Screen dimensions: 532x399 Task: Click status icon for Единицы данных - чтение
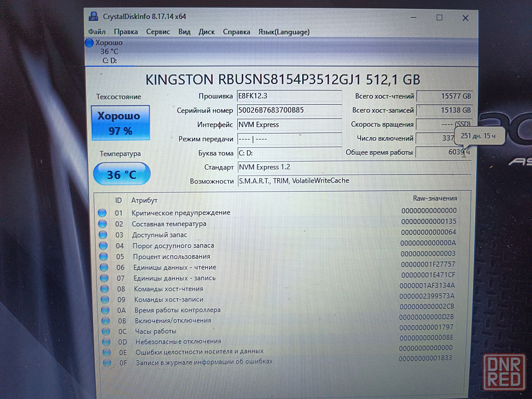coord(104,268)
